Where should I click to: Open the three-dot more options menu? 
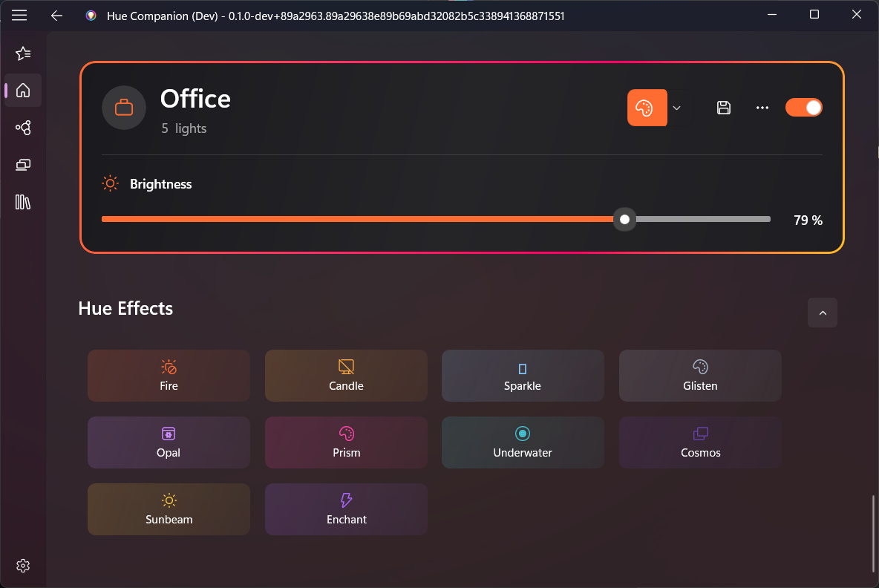(x=762, y=108)
